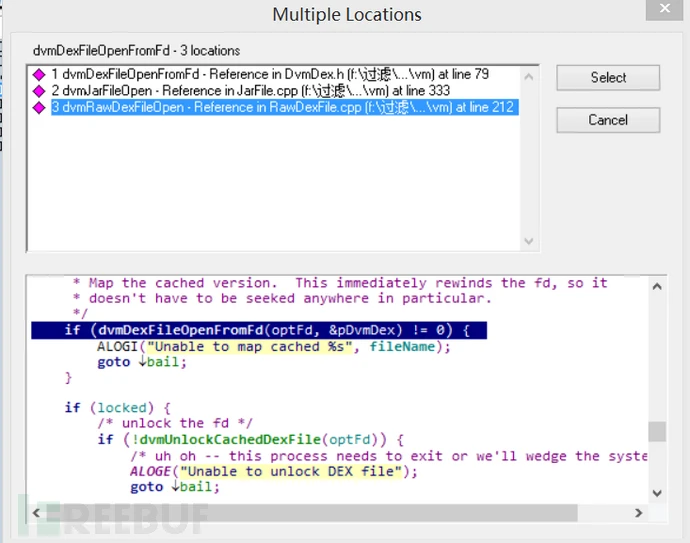Click the "uh oh -- this process needs to exit" comment
This screenshot has height=543, width=690.
pyautogui.click(x=389, y=456)
